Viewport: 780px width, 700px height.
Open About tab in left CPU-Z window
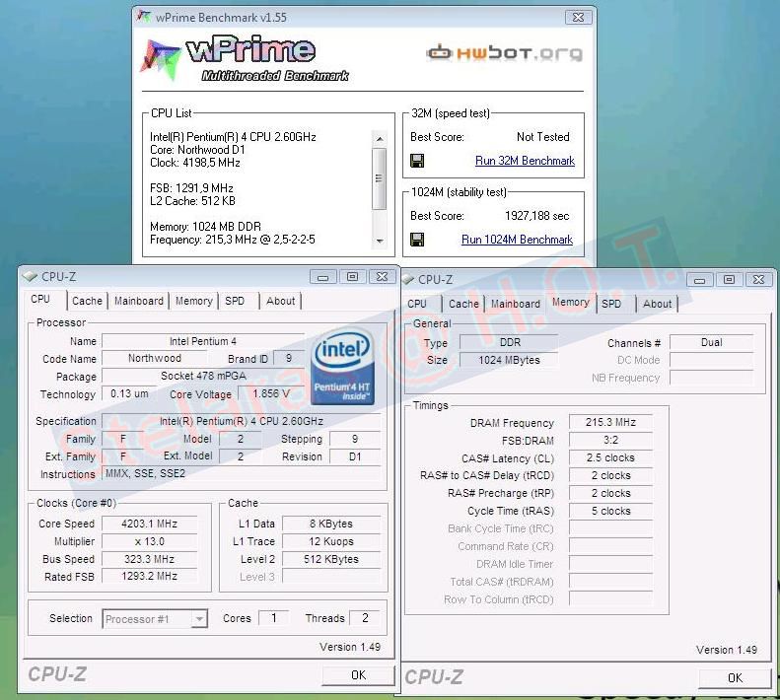(x=281, y=301)
